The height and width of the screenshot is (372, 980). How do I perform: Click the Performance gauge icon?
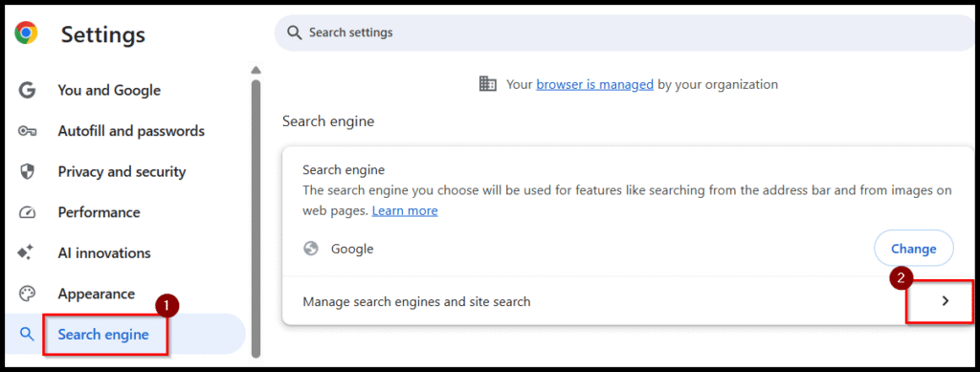(27, 213)
